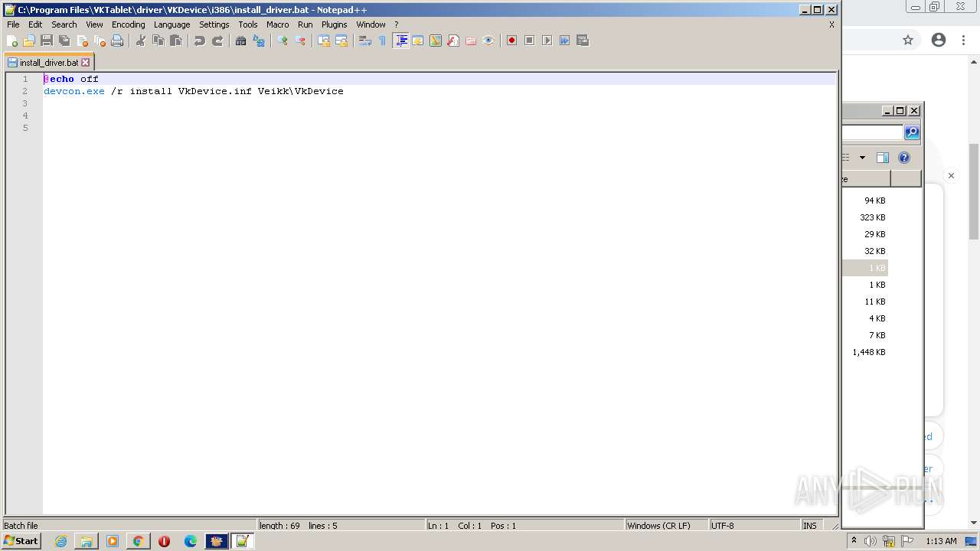
Task: Click the Cut scissors icon
Action: tap(141, 41)
